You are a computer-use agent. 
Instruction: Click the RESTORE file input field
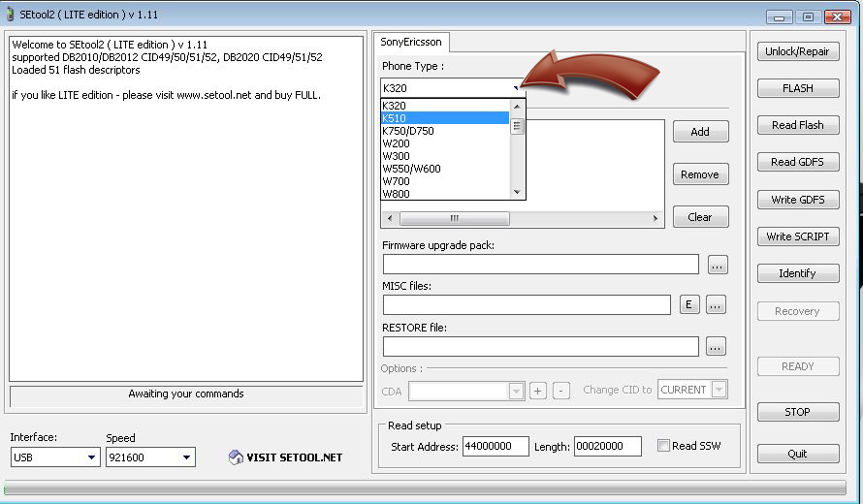click(541, 347)
